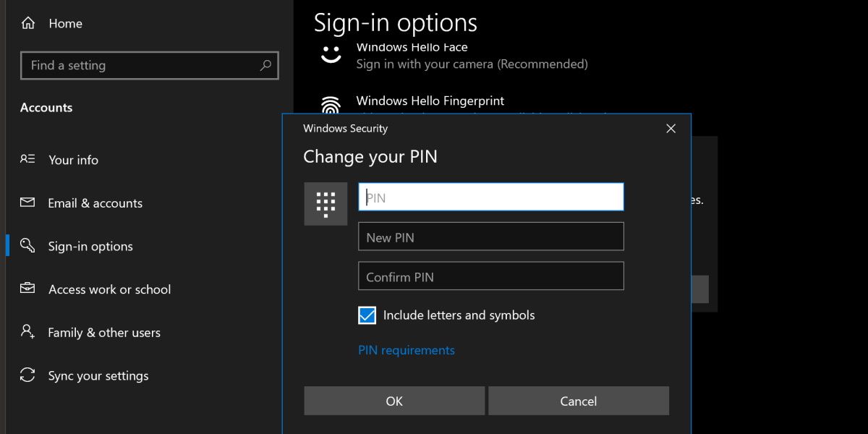Uncheck Include letters and symbols
Viewport: 868px width, 434px height.
[367, 315]
